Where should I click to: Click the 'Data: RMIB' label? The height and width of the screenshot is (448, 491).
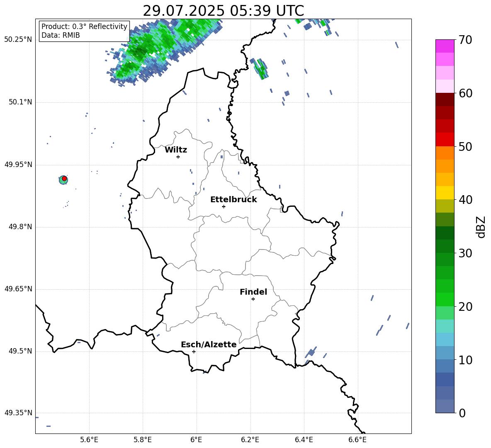[61, 35]
